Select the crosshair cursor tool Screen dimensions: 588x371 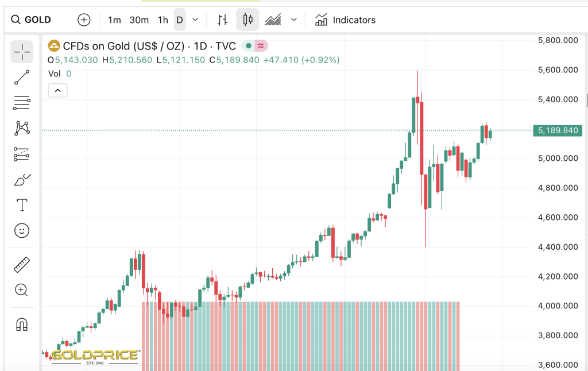(x=22, y=52)
